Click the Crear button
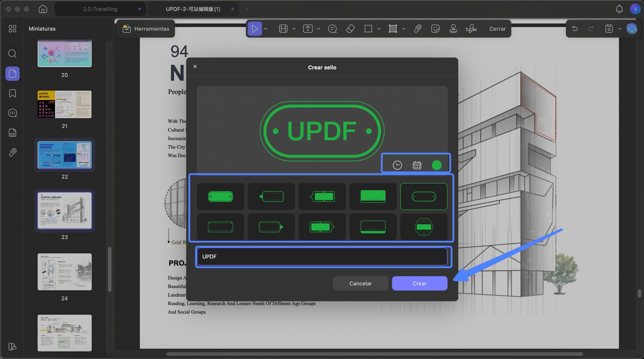The width and height of the screenshot is (644, 359). 419,283
